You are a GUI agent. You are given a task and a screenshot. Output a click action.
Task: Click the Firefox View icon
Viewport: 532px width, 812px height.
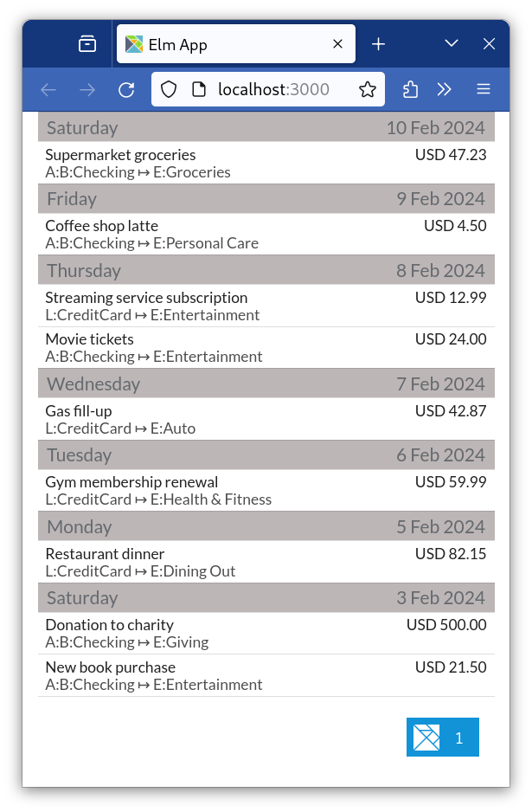click(x=87, y=43)
